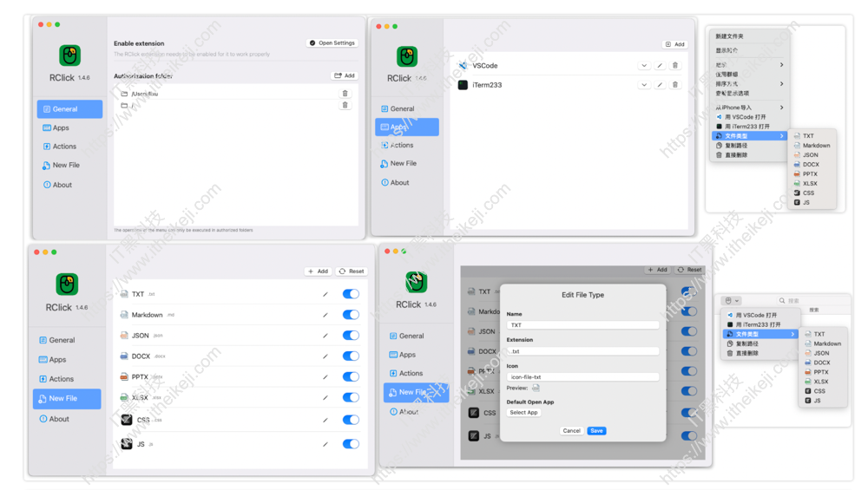
Task: Click the VSCode app icon in Apps list
Action: click(464, 66)
